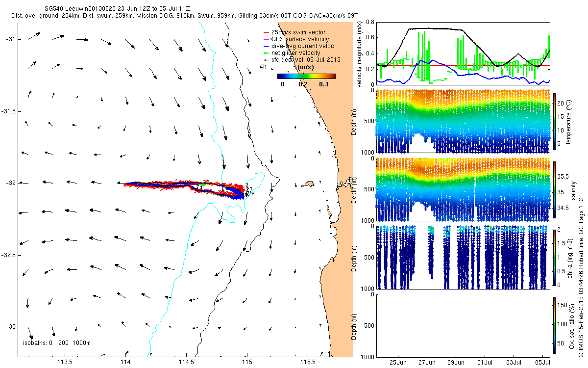
Task: Click the '115.5' longitude tick label
Action: [308, 362]
